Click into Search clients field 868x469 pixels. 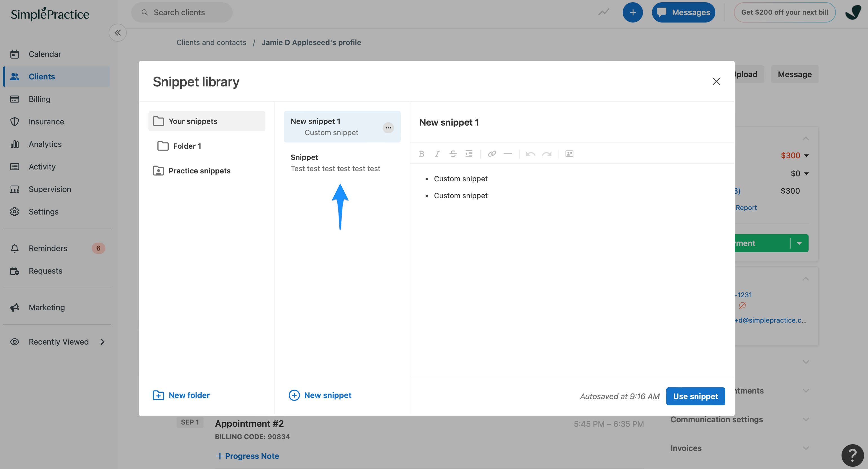tap(182, 12)
